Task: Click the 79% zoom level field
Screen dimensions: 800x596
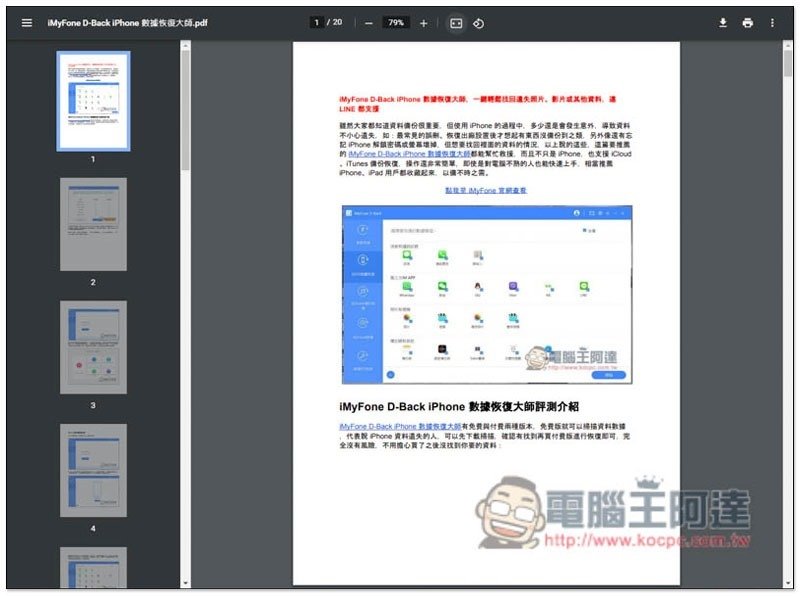Action: (395, 22)
